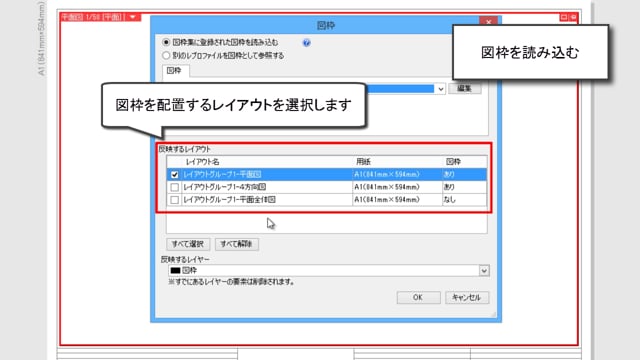Image resolution: width=640 pixels, height=360 pixels.
Task: Click the black layer color swatch beside 図枠
Action: [176, 271]
